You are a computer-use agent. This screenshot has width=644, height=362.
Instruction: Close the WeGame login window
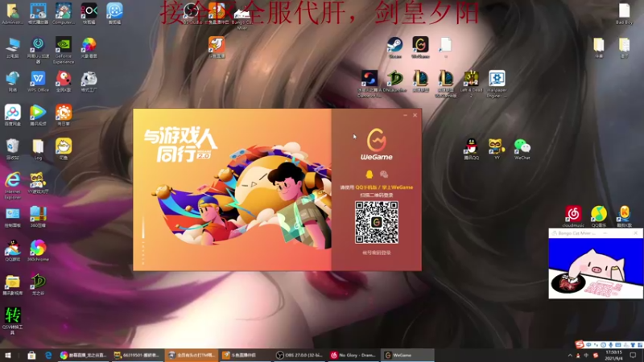click(415, 115)
